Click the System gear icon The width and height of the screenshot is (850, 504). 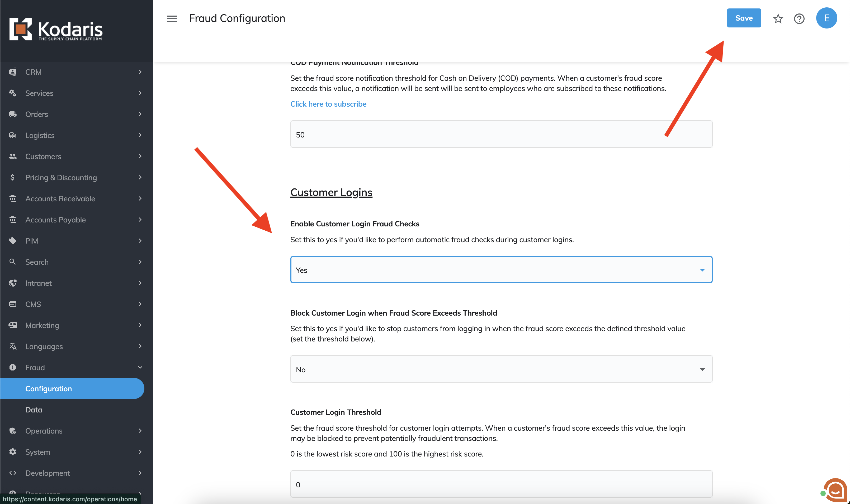tap(13, 452)
